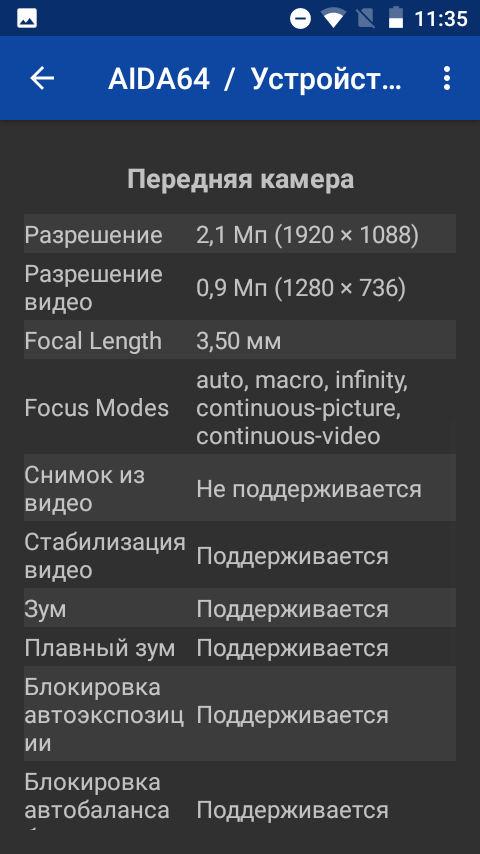Tap the do-not-disturb status icon
This screenshot has height=854, width=480.
pyautogui.click(x=300, y=19)
